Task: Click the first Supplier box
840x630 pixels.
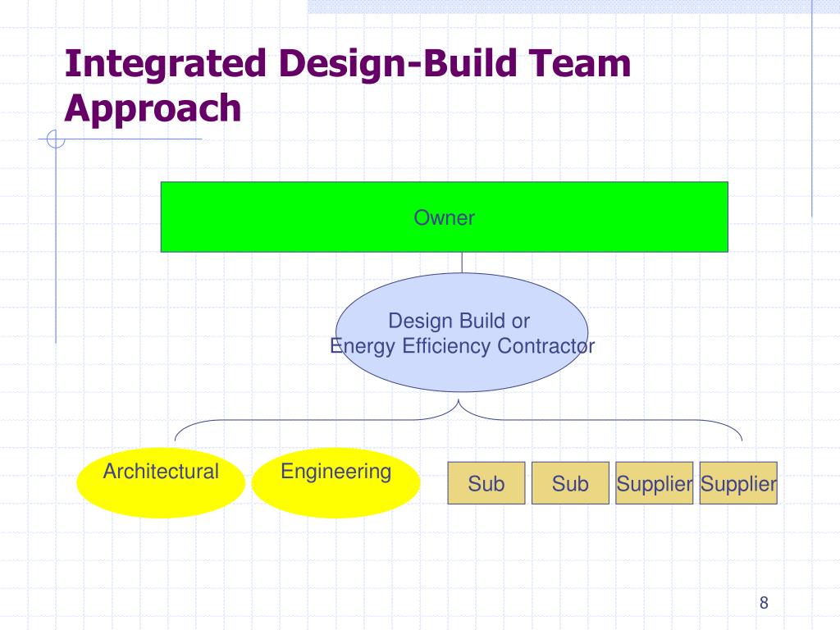Action: click(654, 483)
